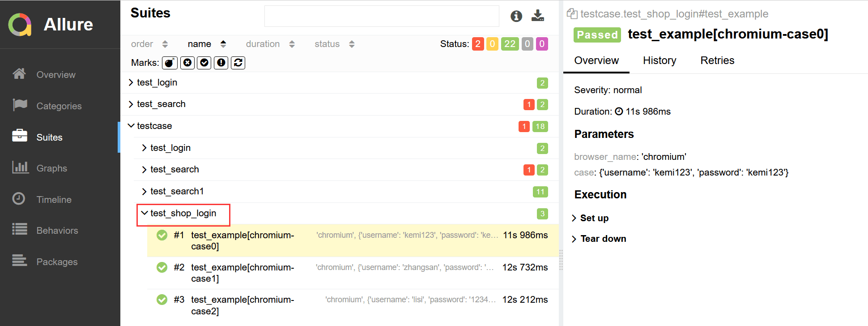The height and width of the screenshot is (326, 868).
Task: Toggle the passed status filter showing 22
Action: 509,44
